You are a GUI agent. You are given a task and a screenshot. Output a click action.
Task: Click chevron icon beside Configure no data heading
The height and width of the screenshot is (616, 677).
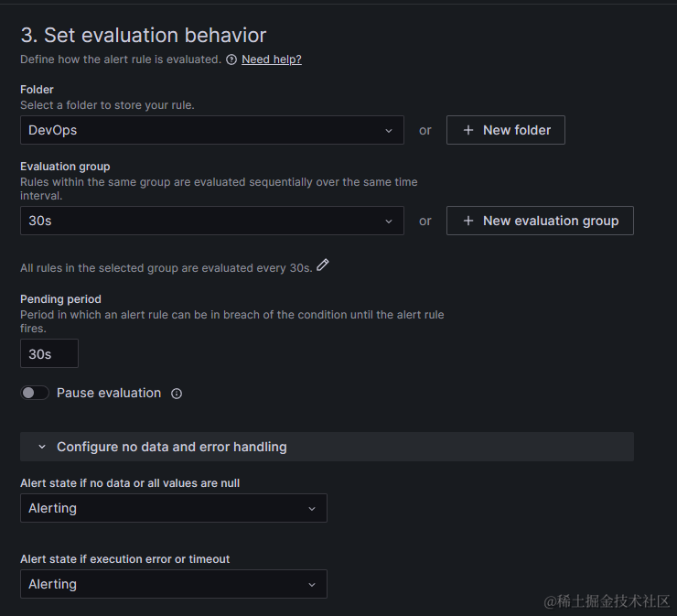[42, 447]
